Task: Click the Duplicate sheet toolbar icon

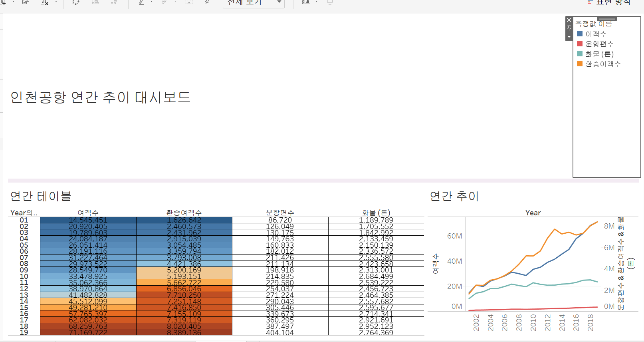Action: coord(26,2)
